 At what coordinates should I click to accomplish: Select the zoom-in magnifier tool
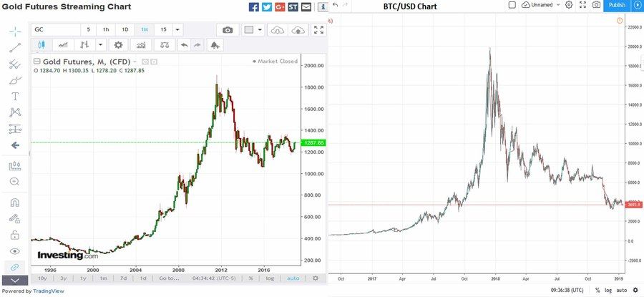pyautogui.click(x=15, y=182)
